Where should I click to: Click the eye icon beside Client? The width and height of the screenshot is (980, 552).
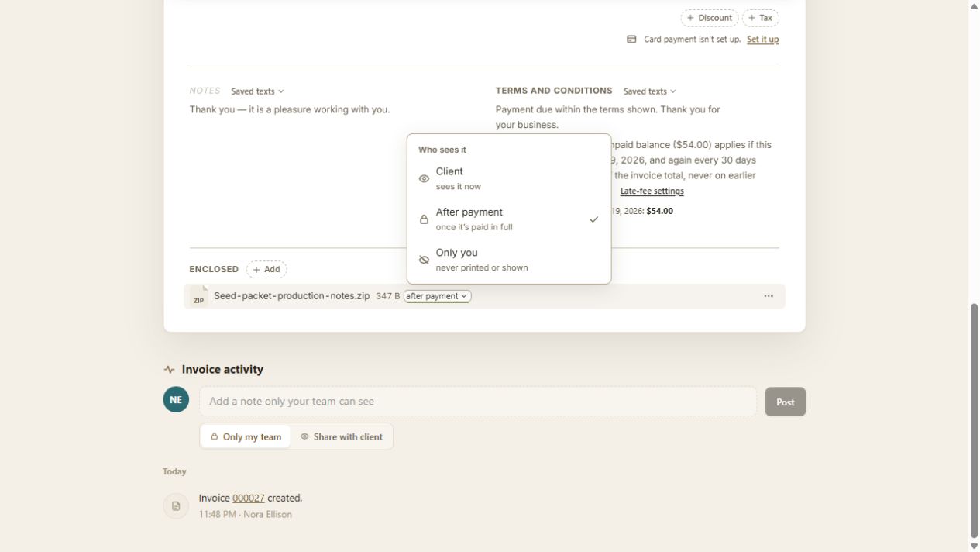[x=424, y=179]
